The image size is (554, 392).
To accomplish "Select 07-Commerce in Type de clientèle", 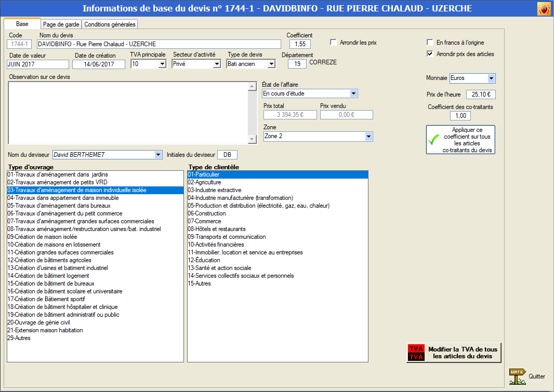I will coord(204,221).
